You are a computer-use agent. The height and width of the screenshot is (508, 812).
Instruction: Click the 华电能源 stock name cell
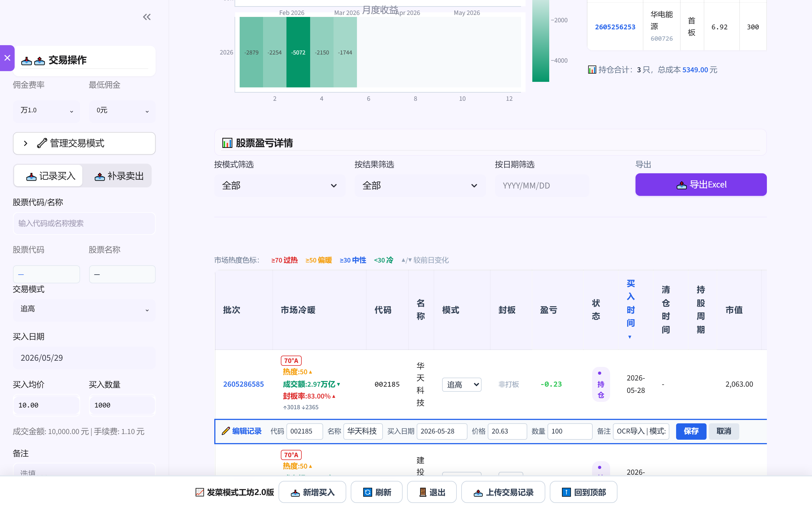(661, 26)
